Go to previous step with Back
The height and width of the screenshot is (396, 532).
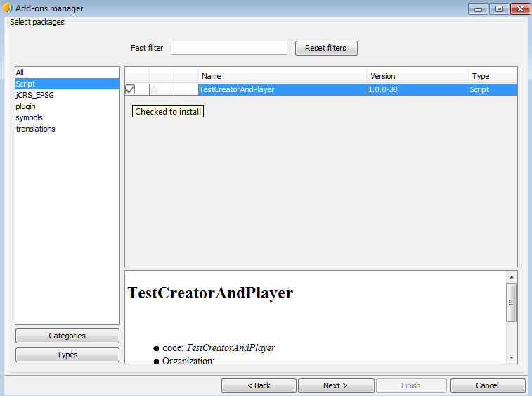[x=259, y=385]
